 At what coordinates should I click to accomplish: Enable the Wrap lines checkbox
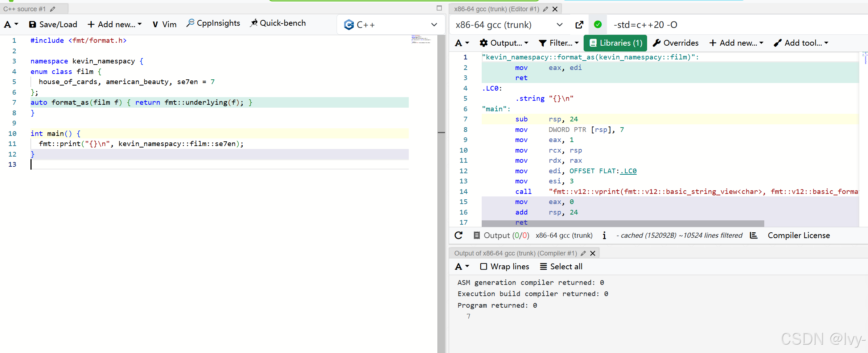click(x=484, y=267)
